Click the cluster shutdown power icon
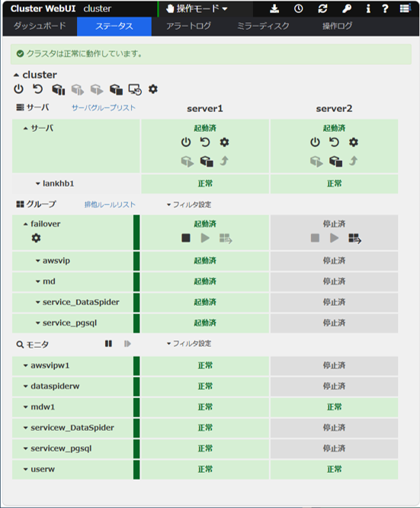Image resolution: width=420 pixels, height=508 pixels. [18, 89]
